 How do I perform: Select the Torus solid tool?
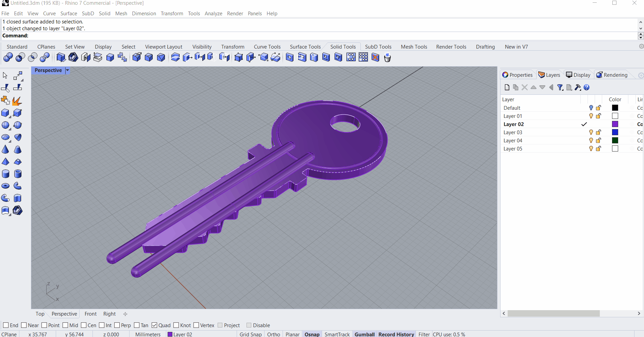5,186
